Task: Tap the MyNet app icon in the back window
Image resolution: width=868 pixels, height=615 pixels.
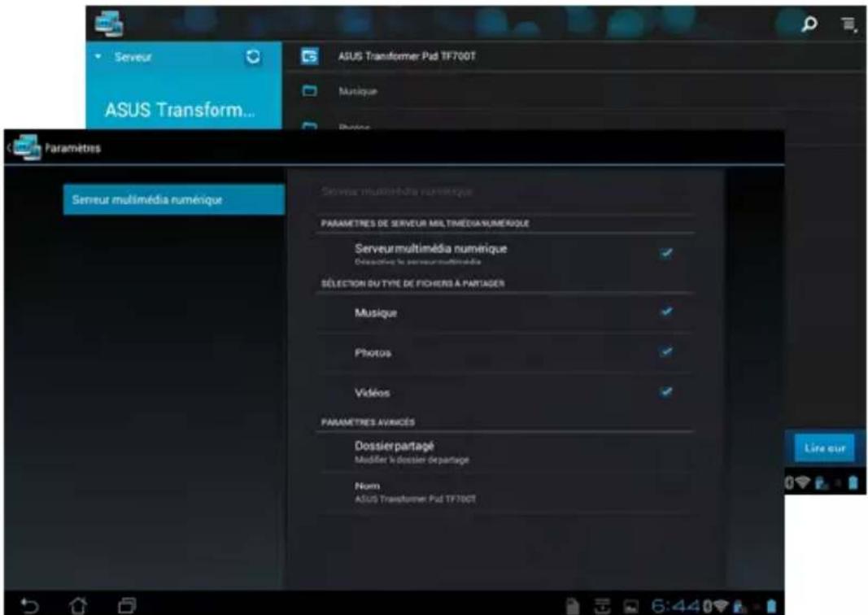Action: [x=109, y=24]
